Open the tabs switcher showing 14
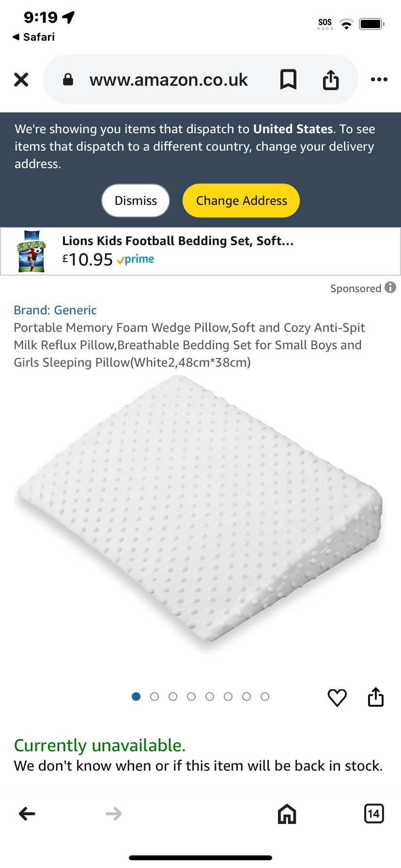 374,814
